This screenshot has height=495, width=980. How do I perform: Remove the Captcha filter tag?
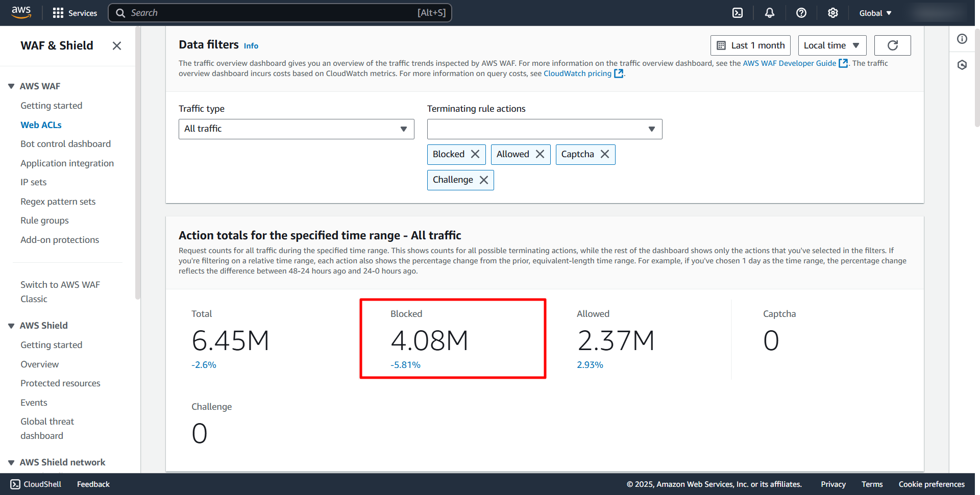point(605,154)
